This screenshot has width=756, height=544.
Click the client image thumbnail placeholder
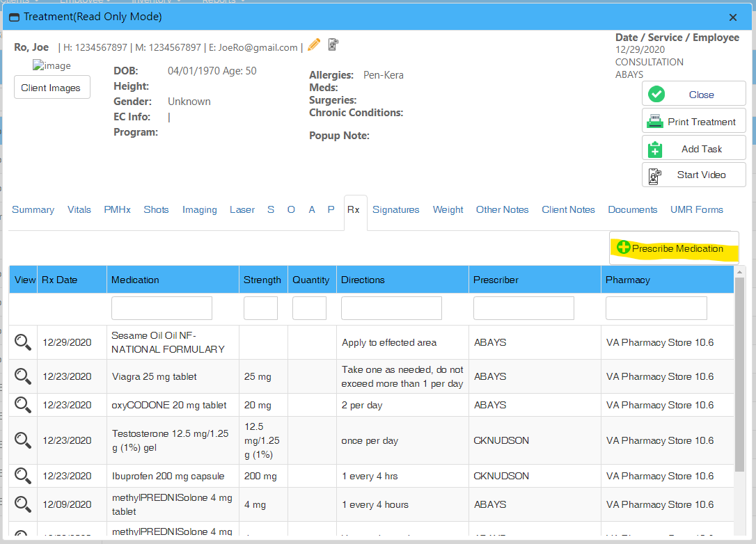[52, 65]
